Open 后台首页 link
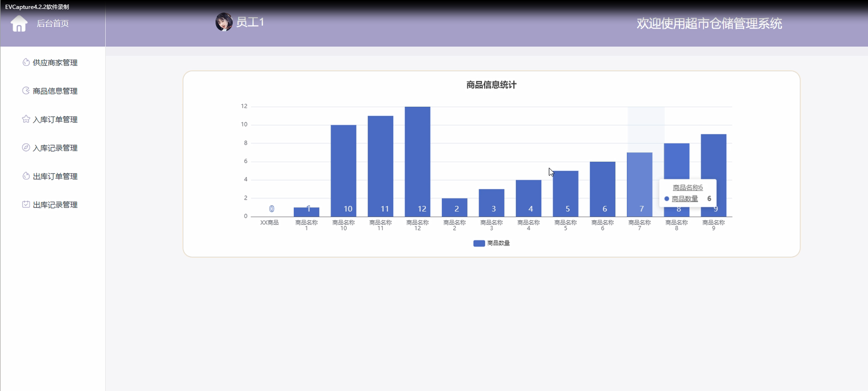 pos(53,23)
